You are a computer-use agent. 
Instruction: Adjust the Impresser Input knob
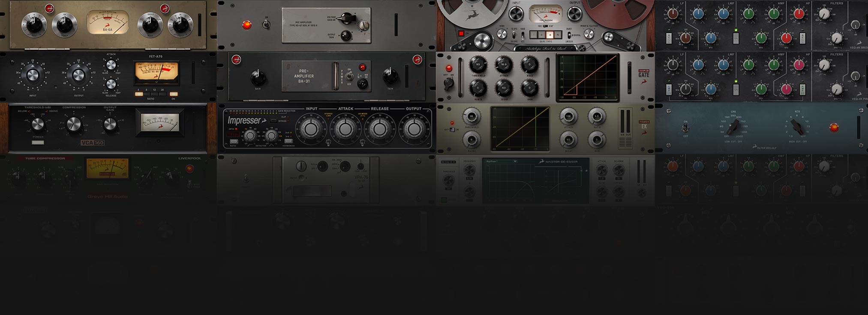(310, 129)
